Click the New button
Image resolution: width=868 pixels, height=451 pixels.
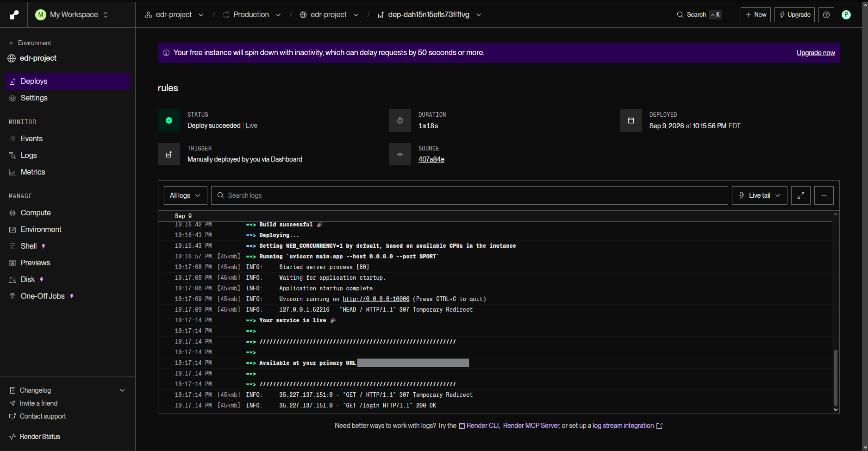tap(756, 15)
